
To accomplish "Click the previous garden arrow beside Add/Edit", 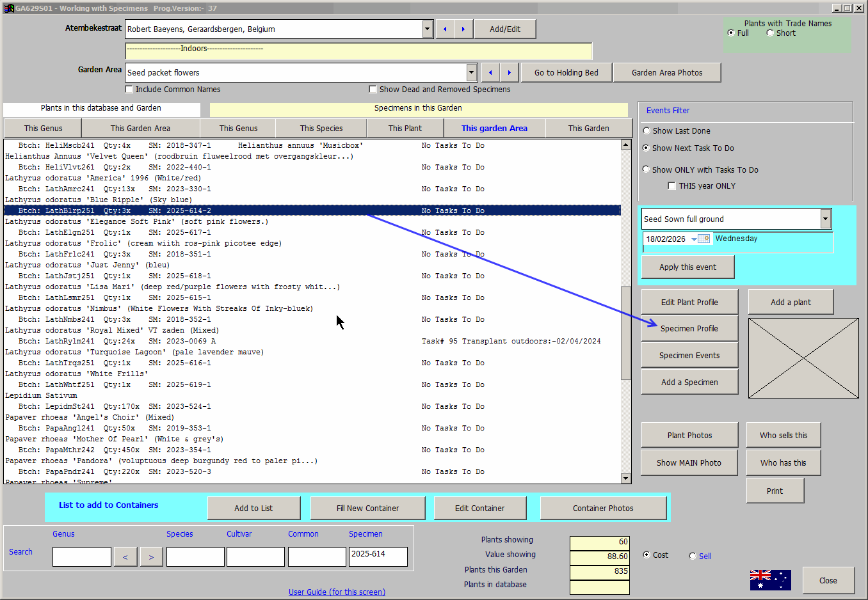I will (x=445, y=29).
